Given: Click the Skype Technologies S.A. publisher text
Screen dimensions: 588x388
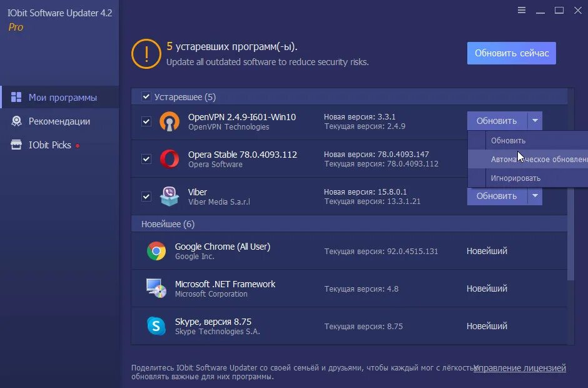Looking at the screenshot, I should [218, 331].
